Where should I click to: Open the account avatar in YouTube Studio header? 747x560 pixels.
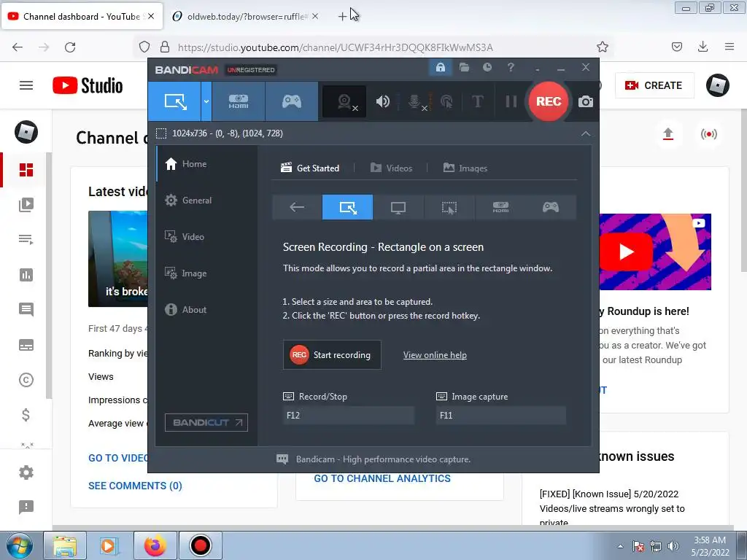(718, 85)
